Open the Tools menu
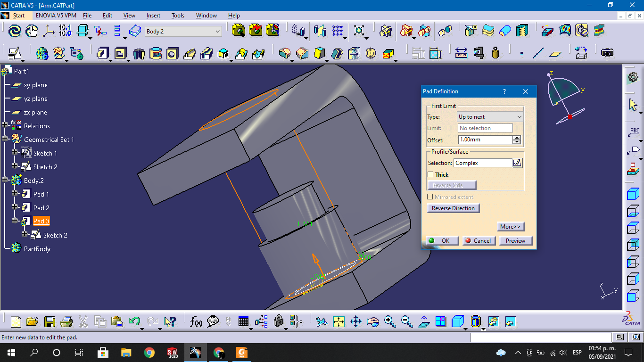 coord(178,15)
